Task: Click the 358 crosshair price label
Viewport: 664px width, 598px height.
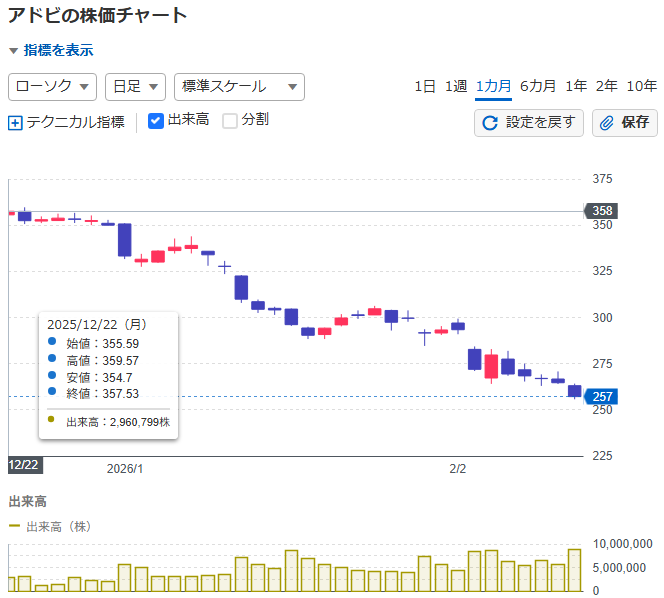Action: coord(601,211)
